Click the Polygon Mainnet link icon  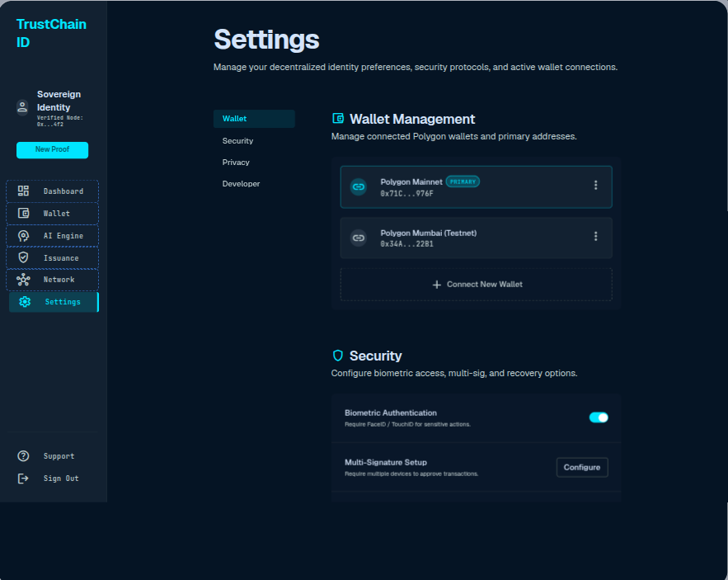click(x=359, y=186)
